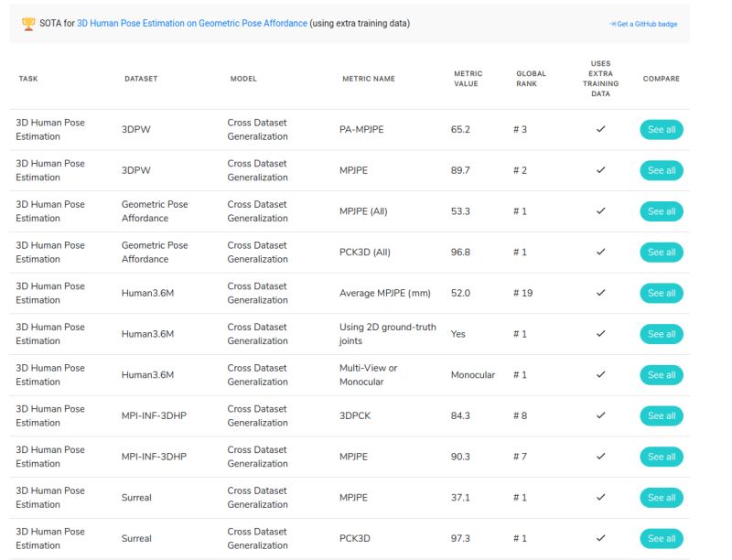
Task: Click the trophy icon beside SOTA
Action: (28, 24)
